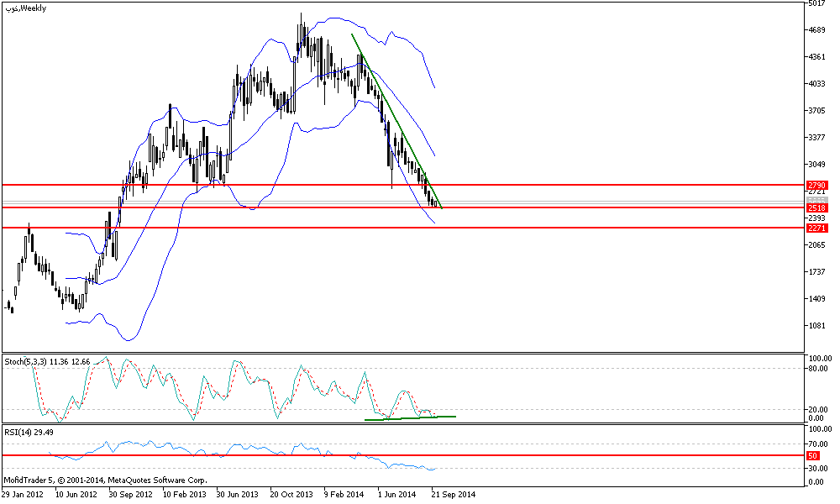The width and height of the screenshot is (840, 504).
Task: Click the gray current price tag on axis
Action: click(817, 200)
